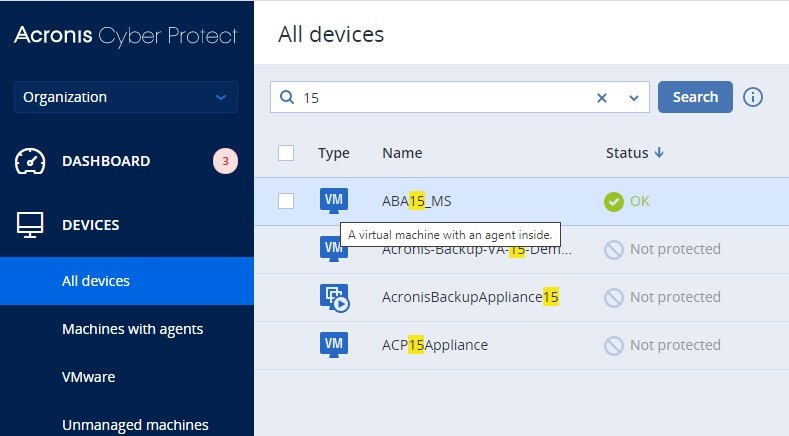
Task: Clear the search field with the X
Action: tap(602, 98)
